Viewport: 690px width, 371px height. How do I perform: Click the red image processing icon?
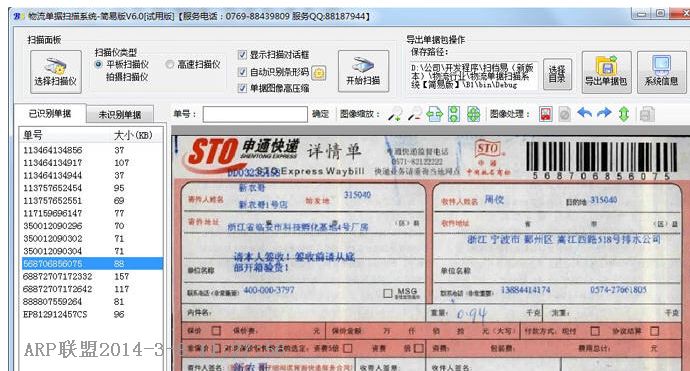point(546,114)
